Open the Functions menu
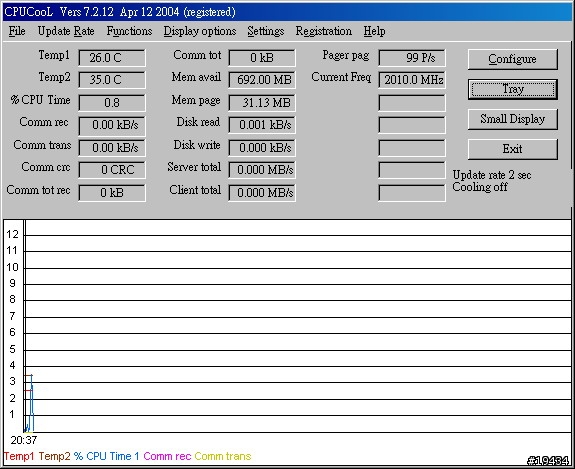 click(129, 31)
